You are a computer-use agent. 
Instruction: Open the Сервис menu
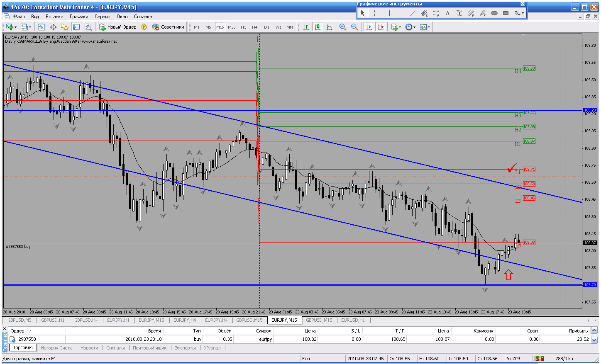click(102, 17)
